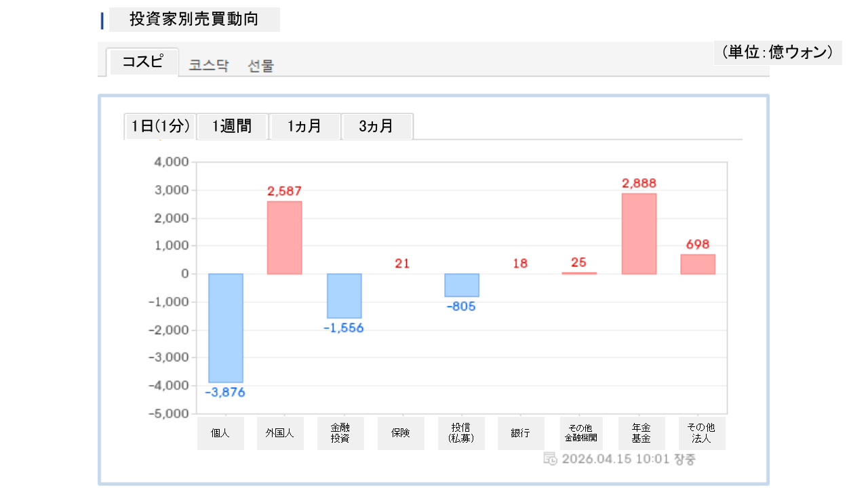Select the 保険 category label
Viewport: 868px width, 488px height.
coord(401,433)
